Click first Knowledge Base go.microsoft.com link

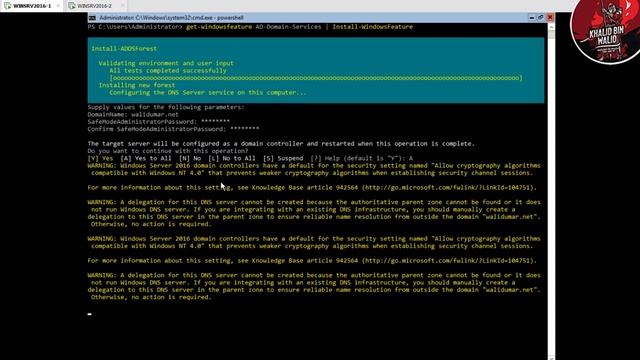[x=449, y=188]
